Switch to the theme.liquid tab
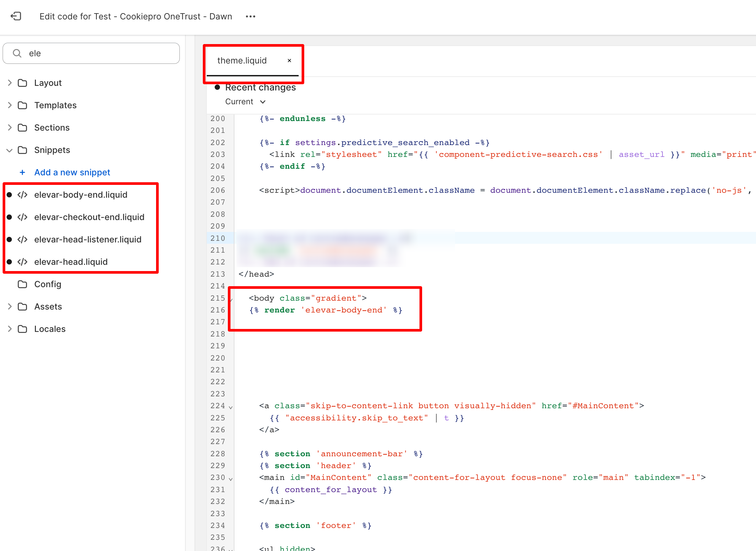Image resolution: width=756 pixels, height=551 pixels. coord(242,61)
